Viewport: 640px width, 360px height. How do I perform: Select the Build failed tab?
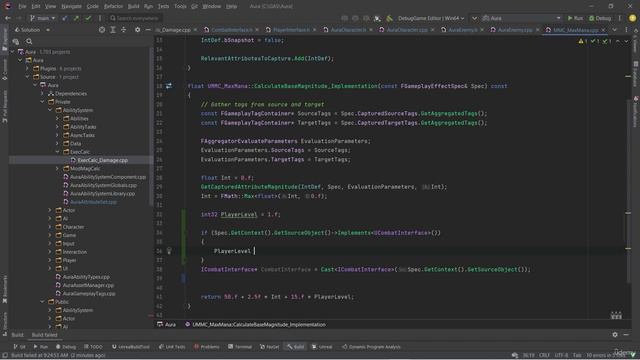coord(44,335)
